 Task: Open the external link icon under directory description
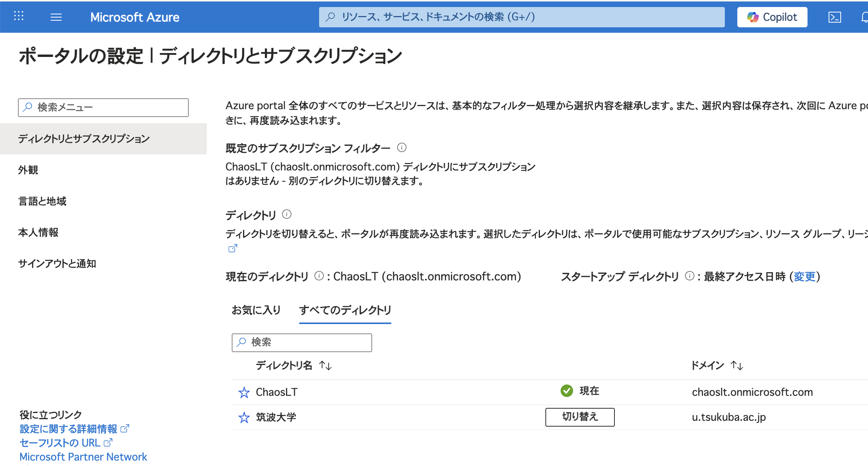(233, 248)
